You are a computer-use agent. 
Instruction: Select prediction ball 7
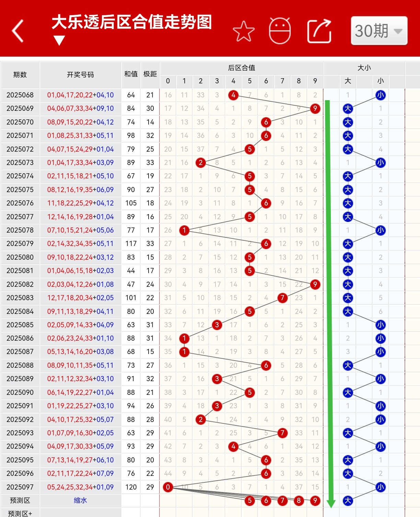282,501
